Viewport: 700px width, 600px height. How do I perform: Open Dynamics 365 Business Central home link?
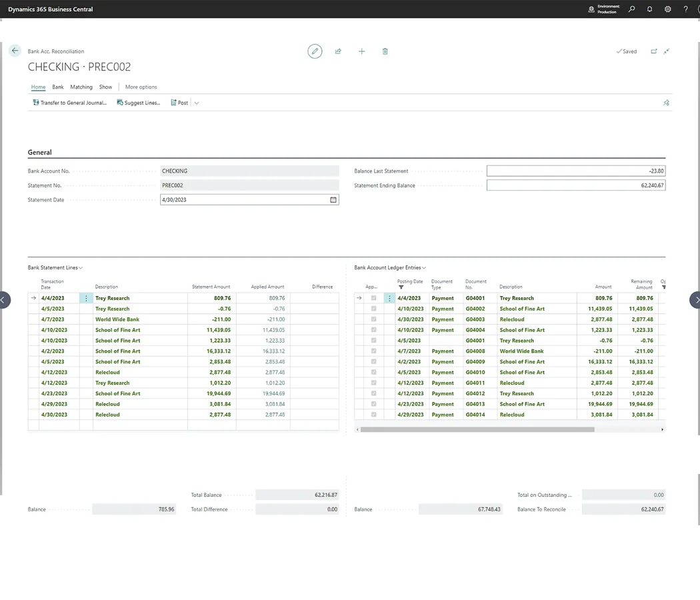[51, 9]
